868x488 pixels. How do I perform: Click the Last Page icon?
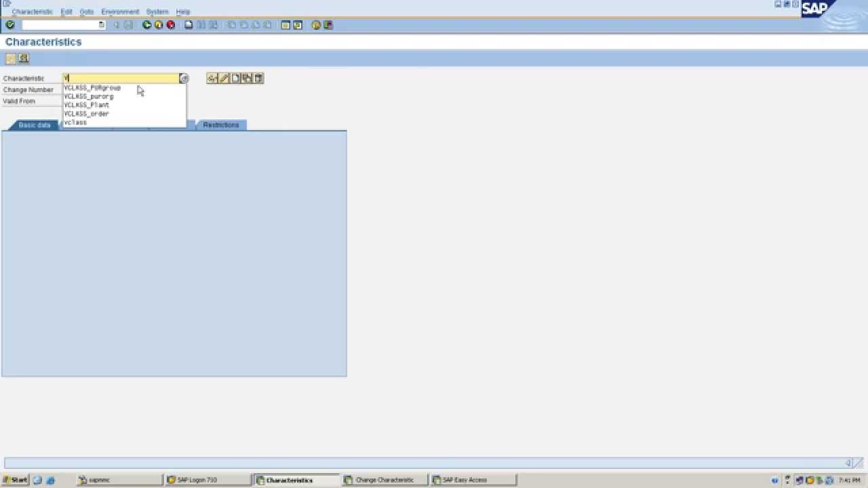pyautogui.click(x=268, y=25)
